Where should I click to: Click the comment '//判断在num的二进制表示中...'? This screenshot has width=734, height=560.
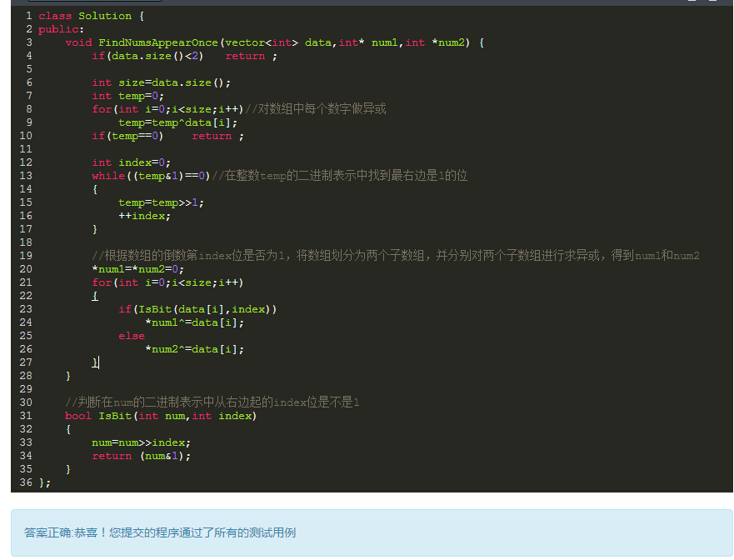(212, 402)
